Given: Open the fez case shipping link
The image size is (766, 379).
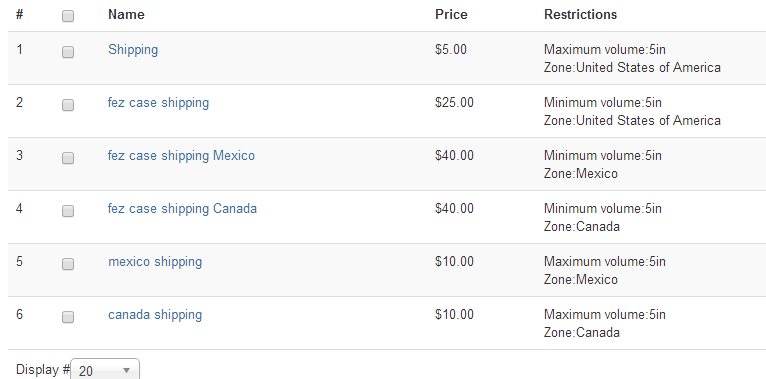Looking at the screenshot, I should tap(158, 103).
